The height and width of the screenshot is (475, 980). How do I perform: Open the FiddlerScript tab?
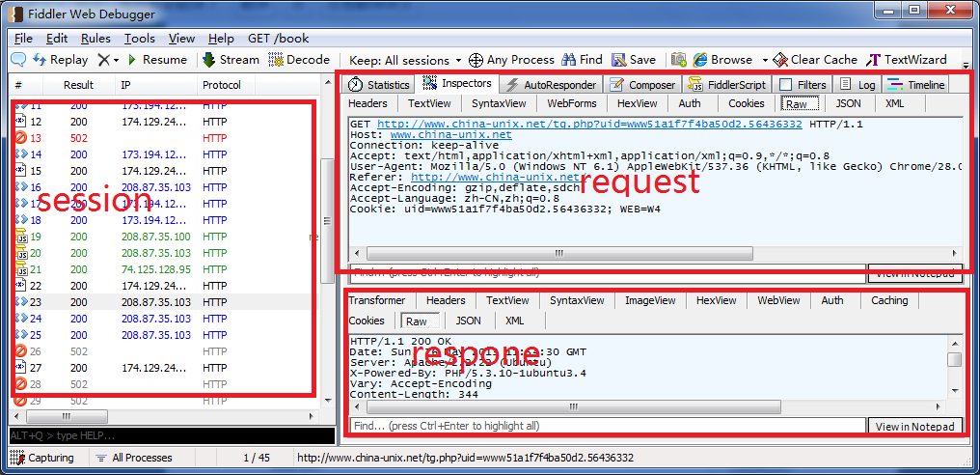point(727,85)
